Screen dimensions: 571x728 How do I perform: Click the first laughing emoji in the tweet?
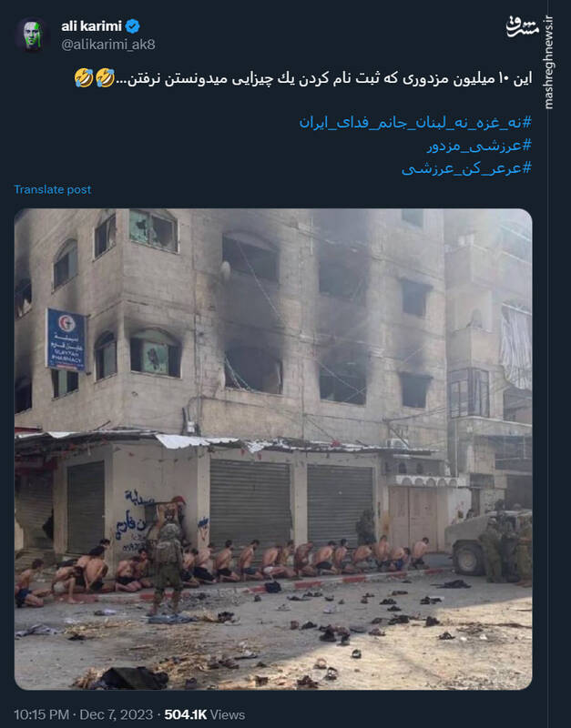tap(84, 78)
